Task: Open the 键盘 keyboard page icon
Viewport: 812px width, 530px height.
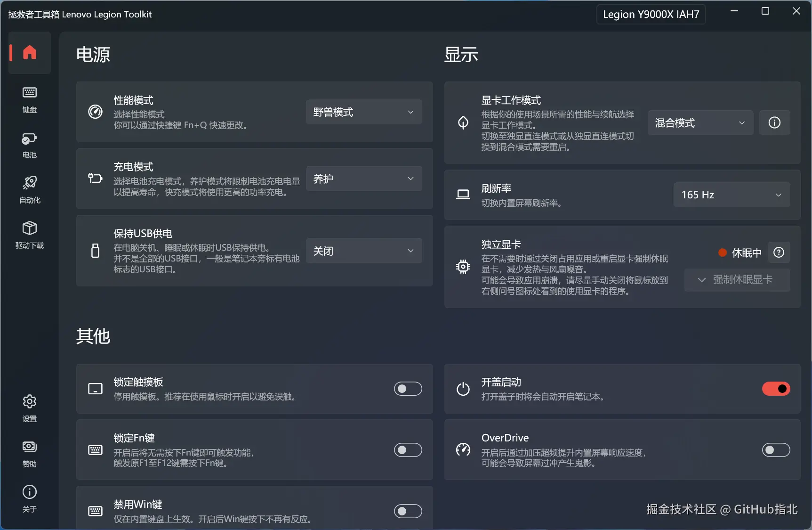Action: point(30,92)
